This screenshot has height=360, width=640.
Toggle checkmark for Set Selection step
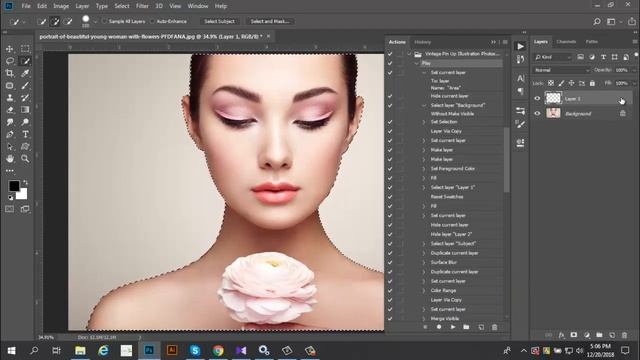[x=390, y=122]
